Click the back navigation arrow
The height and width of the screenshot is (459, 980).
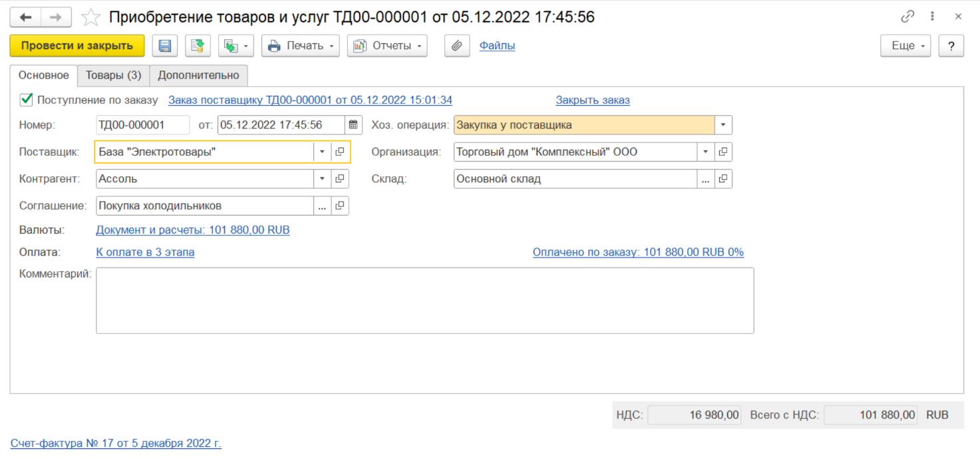(x=26, y=17)
